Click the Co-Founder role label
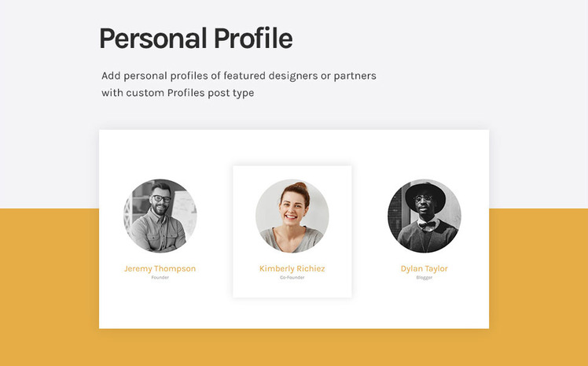 tap(292, 277)
